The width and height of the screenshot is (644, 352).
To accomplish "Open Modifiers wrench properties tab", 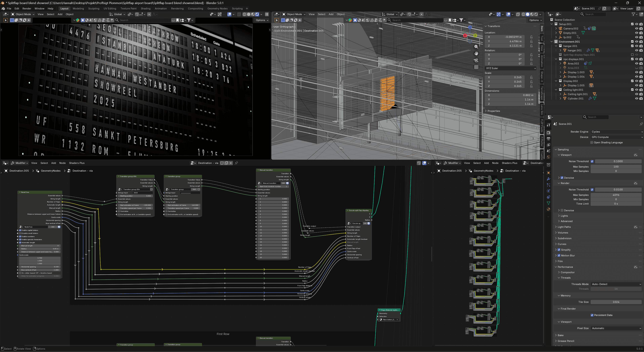I will pos(548,179).
